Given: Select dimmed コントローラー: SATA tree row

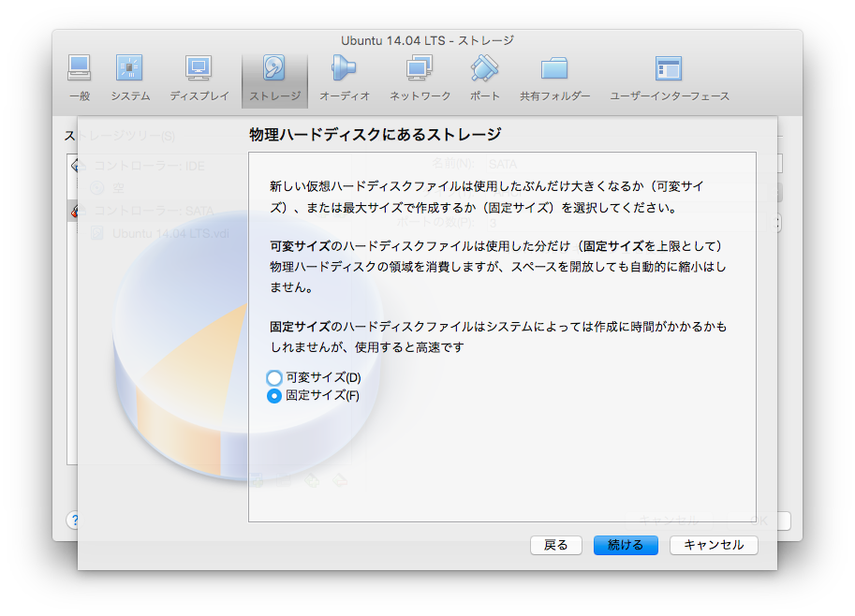Looking at the screenshot, I should coord(155,211).
